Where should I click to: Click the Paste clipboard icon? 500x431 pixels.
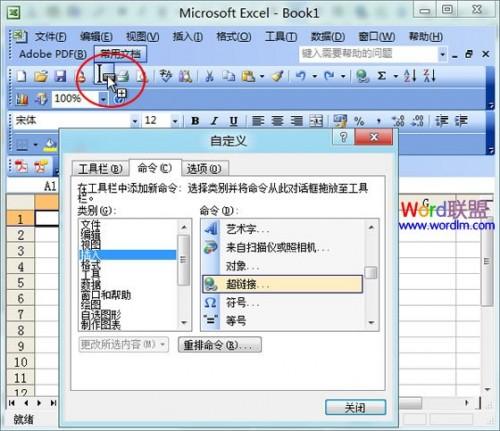[x=248, y=76]
